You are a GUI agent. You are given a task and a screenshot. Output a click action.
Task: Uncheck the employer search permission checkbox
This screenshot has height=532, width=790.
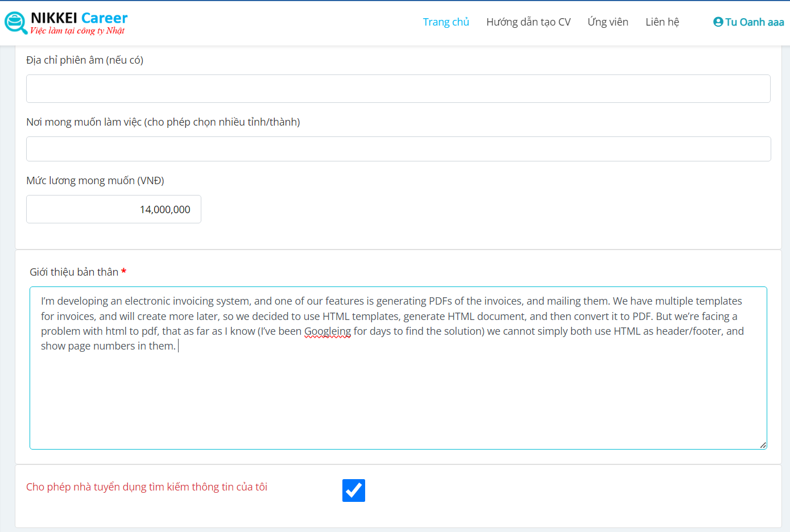pyautogui.click(x=353, y=491)
